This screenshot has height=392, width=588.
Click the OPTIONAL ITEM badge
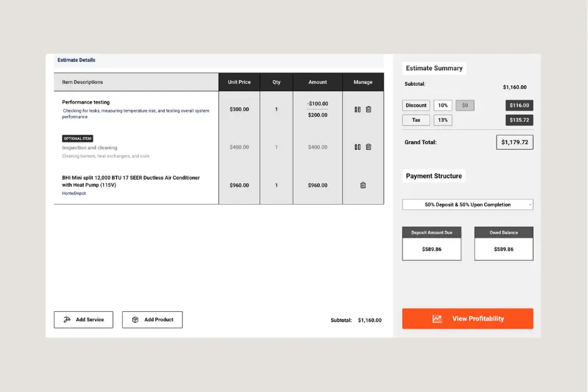click(x=77, y=138)
